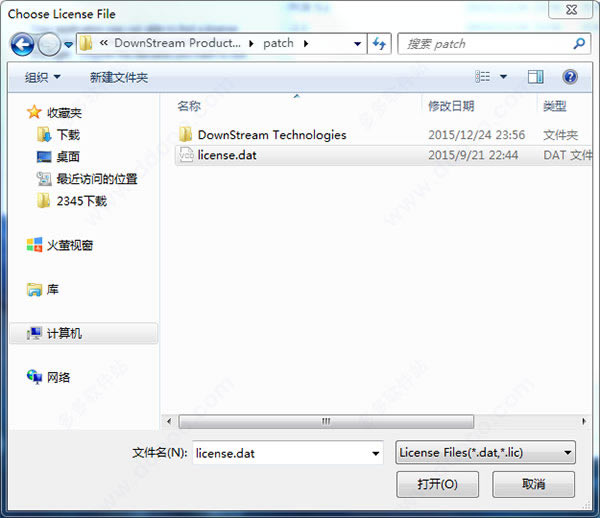Click the horizontal scrollbar thumb
This screenshot has height=518, width=600.
point(326,422)
